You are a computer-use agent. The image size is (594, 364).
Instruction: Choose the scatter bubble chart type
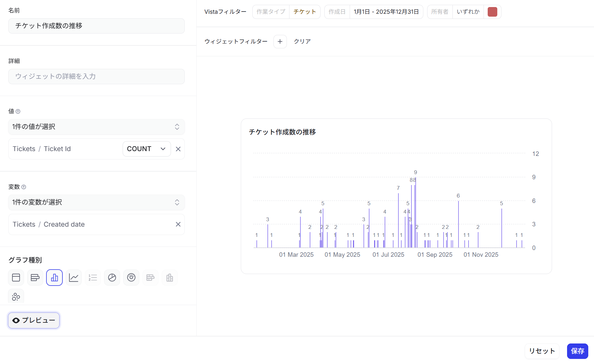[16, 296]
